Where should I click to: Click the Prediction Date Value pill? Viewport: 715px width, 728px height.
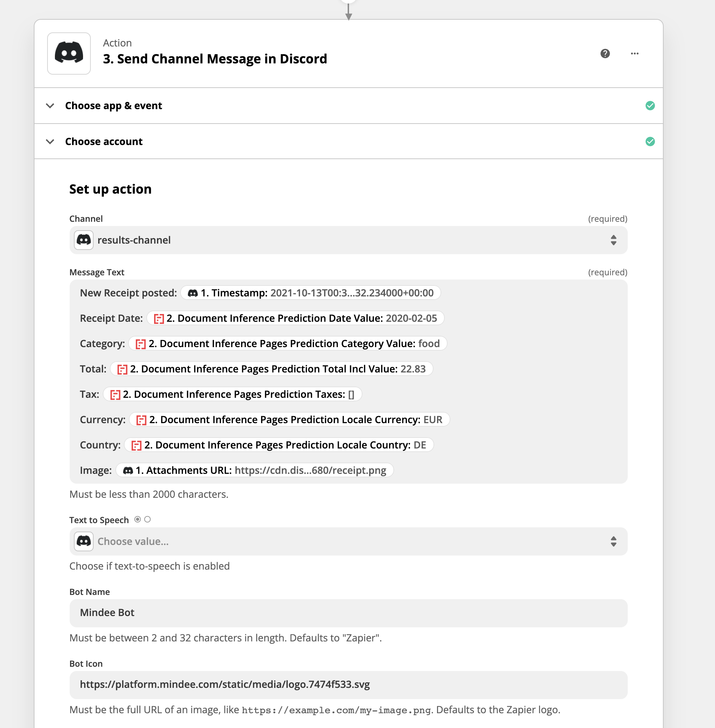coord(296,318)
